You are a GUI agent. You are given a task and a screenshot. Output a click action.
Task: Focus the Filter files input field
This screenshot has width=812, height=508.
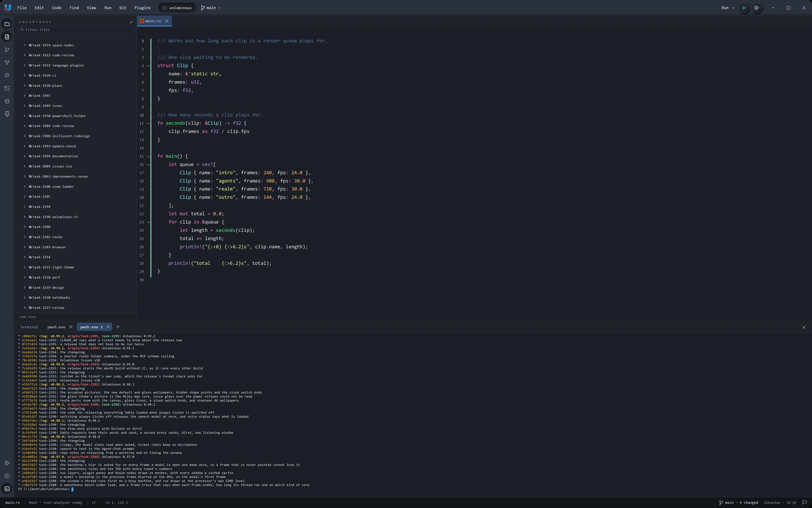click(76, 30)
